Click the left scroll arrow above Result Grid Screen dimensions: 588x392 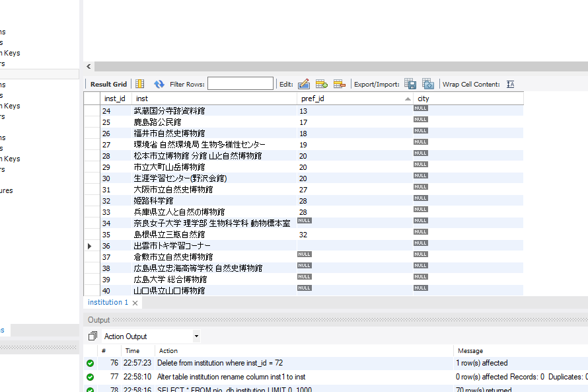pos(89,66)
